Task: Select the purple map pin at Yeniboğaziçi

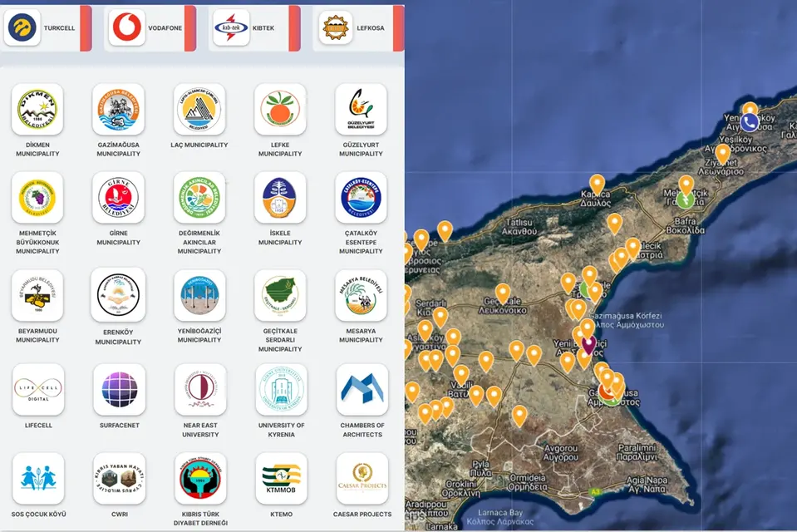Action: coord(588,344)
